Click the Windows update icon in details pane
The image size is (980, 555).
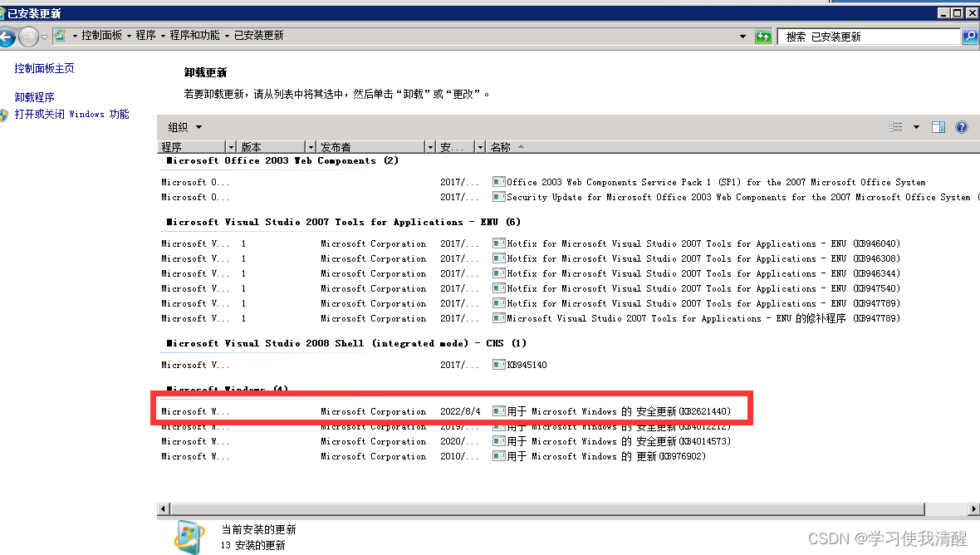tap(189, 537)
